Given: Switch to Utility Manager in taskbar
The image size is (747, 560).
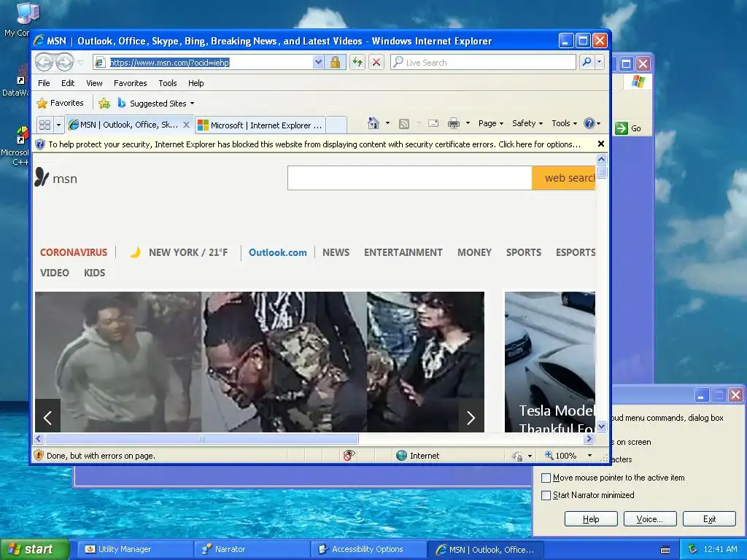Looking at the screenshot, I should tap(135, 549).
